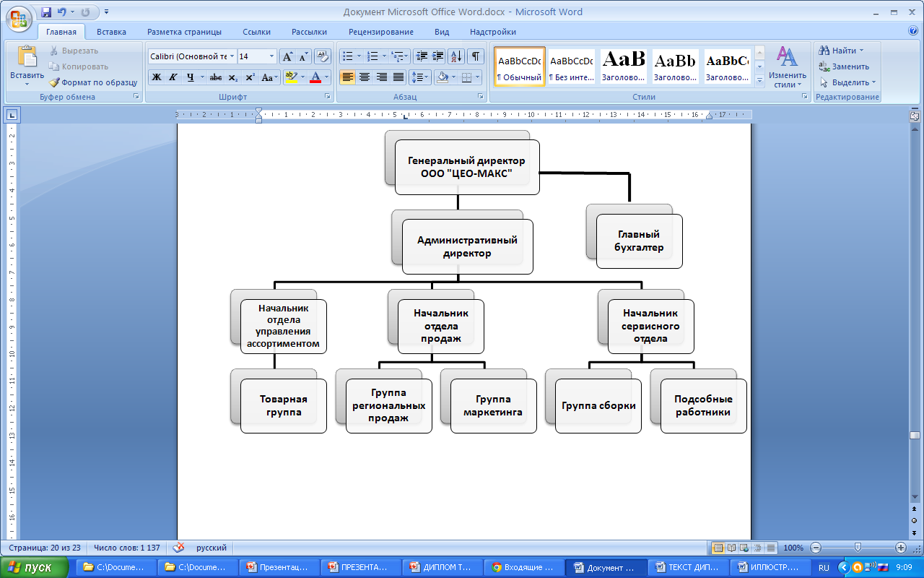Click the vertical scrollbar thumb

pos(915,435)
